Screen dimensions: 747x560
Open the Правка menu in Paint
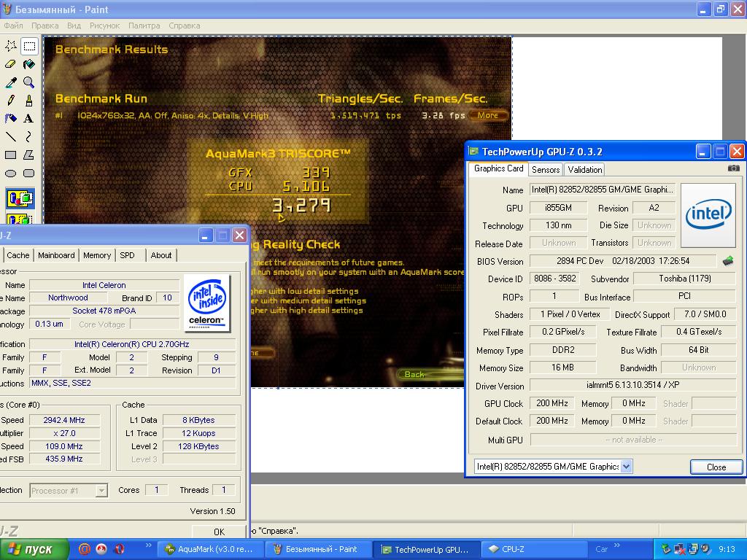coord(44,26)
